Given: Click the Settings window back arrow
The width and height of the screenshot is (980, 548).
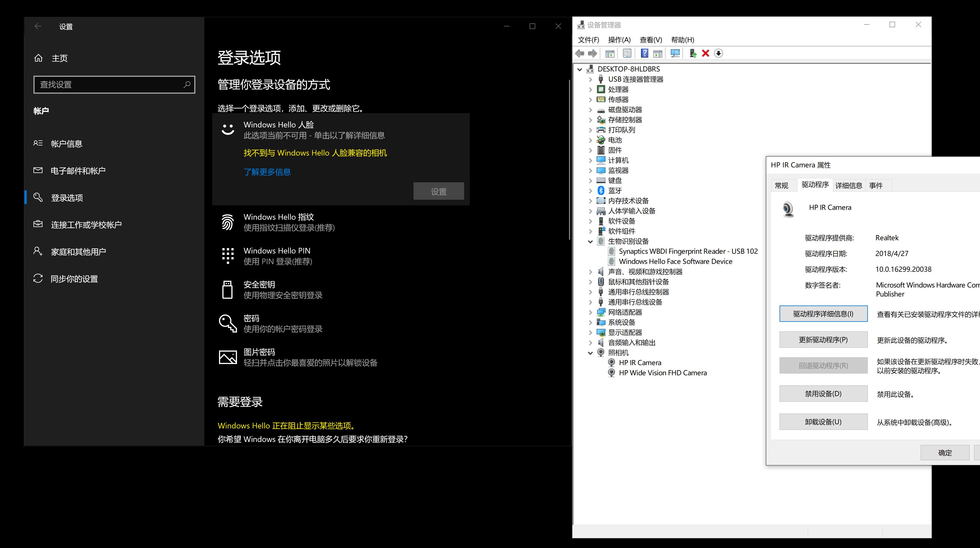Looking at the screenshot, I should pos(38,26).
